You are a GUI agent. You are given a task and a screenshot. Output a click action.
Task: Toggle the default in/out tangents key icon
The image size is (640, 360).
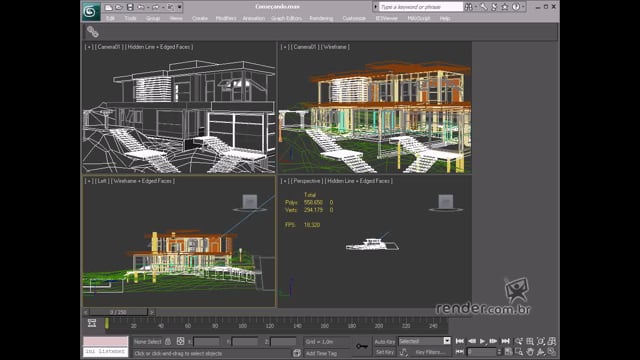point(404,352)
